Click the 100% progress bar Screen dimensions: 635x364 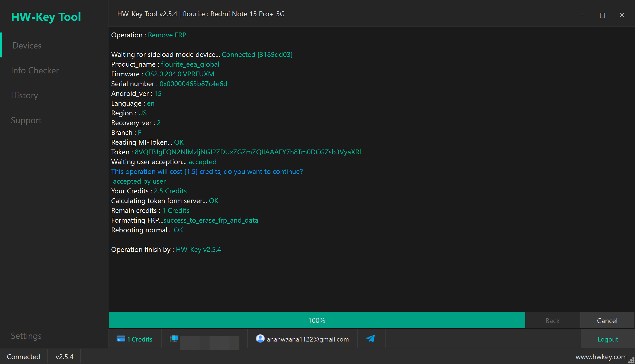click(x=317, y=320)
